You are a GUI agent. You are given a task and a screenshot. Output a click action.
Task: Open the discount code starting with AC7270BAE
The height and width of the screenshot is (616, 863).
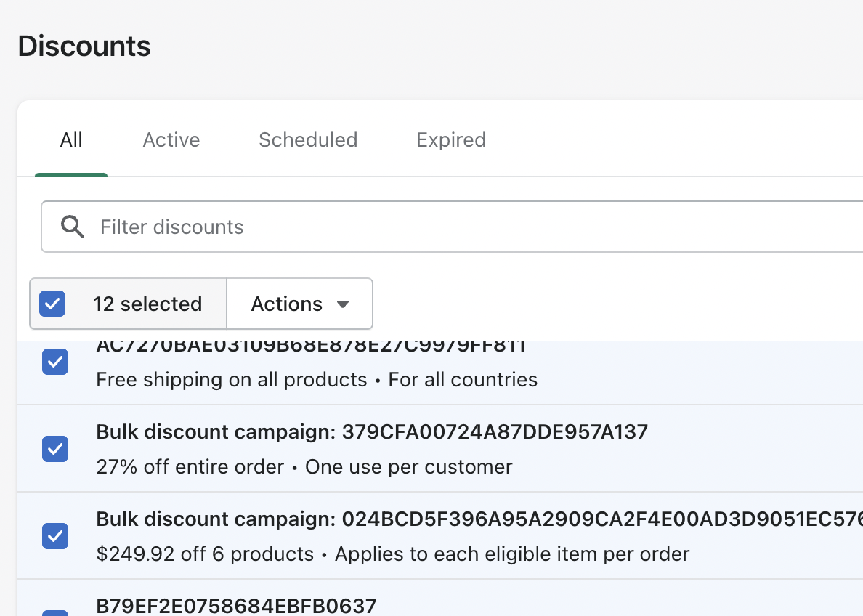311,347
